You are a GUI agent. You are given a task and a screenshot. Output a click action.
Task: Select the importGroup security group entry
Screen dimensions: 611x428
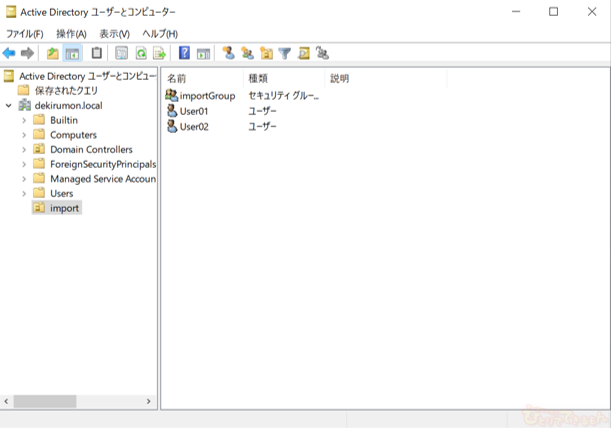pyautogui.click(x=207, y=96)
